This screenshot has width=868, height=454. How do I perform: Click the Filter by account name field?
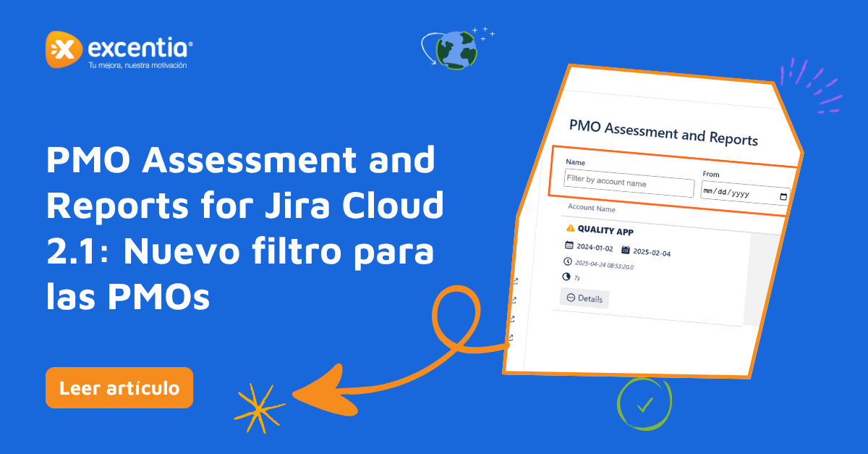click(x=629, y=184)
